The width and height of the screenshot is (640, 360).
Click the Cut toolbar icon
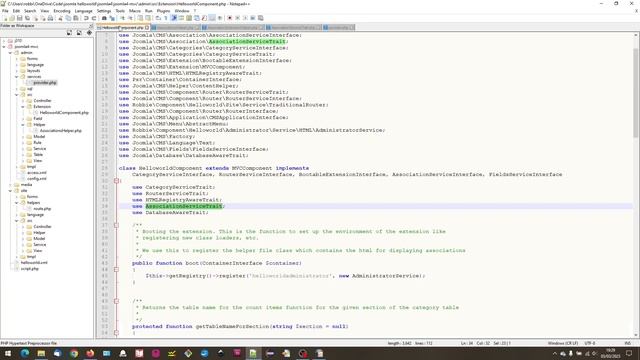pos(60,18)
